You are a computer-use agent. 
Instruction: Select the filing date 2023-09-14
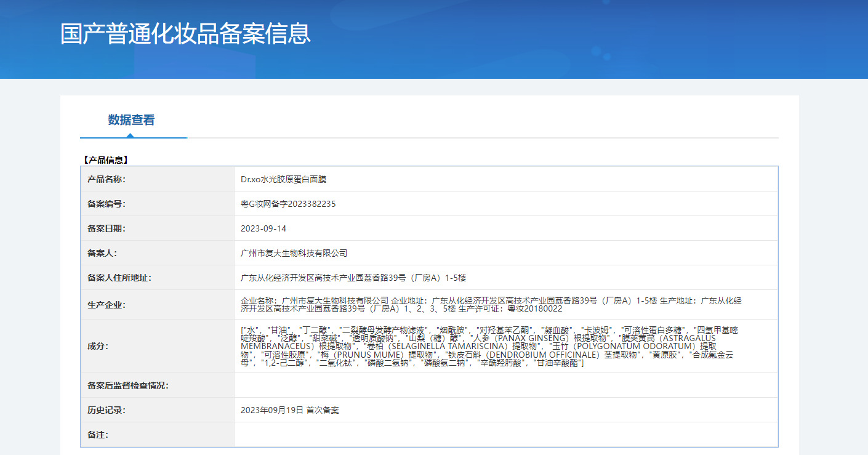(263, 228)
